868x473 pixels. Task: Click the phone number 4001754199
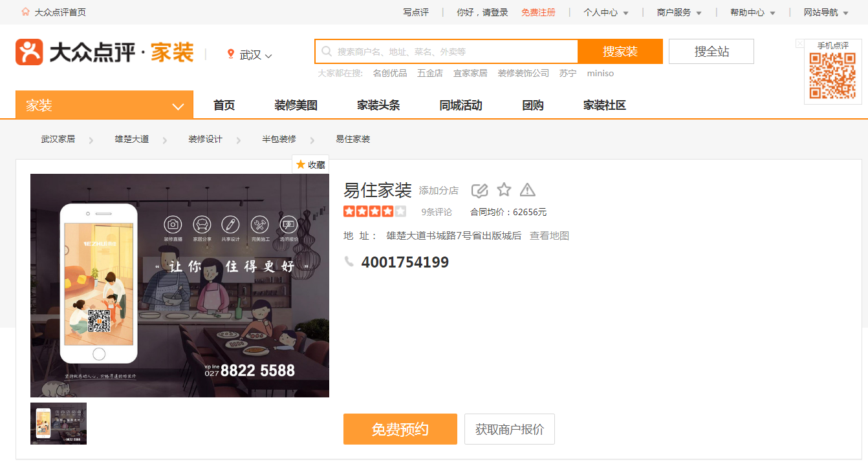[405, 262]
